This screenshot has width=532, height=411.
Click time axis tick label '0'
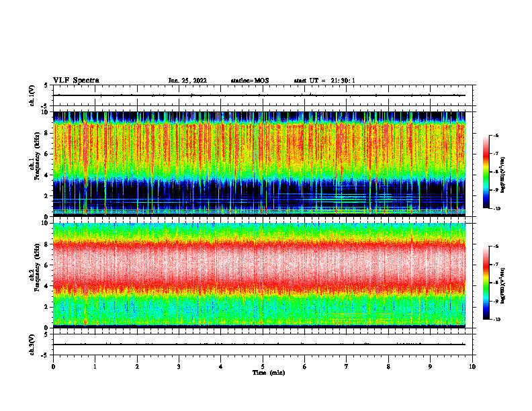(x=53, y=367)
